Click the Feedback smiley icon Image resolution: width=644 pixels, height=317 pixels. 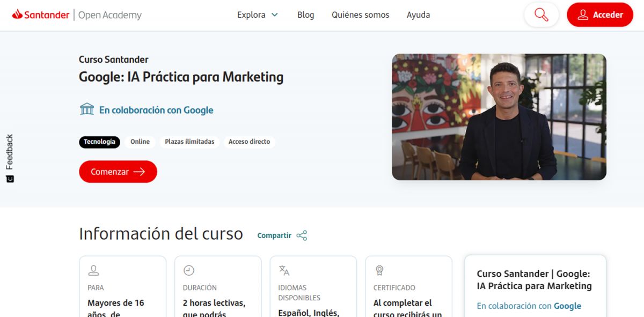pos(10,179)
